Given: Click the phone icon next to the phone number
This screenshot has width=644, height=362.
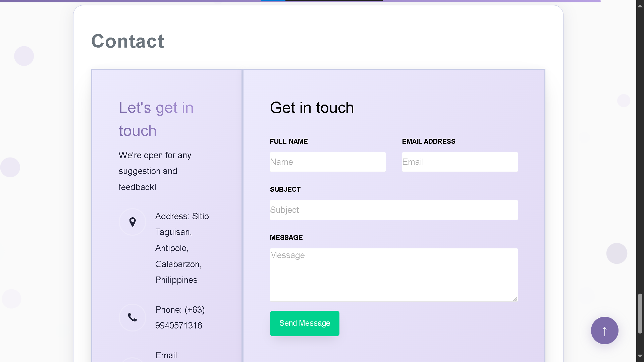Looking at the screenshot, I should [x=132, y=317].
